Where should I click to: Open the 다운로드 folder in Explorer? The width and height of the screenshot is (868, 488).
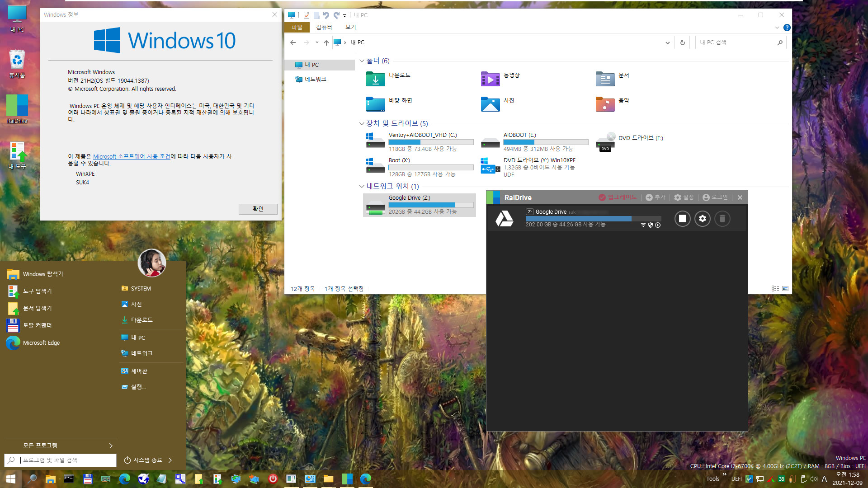pyautogui.click(x=388, y=79)
